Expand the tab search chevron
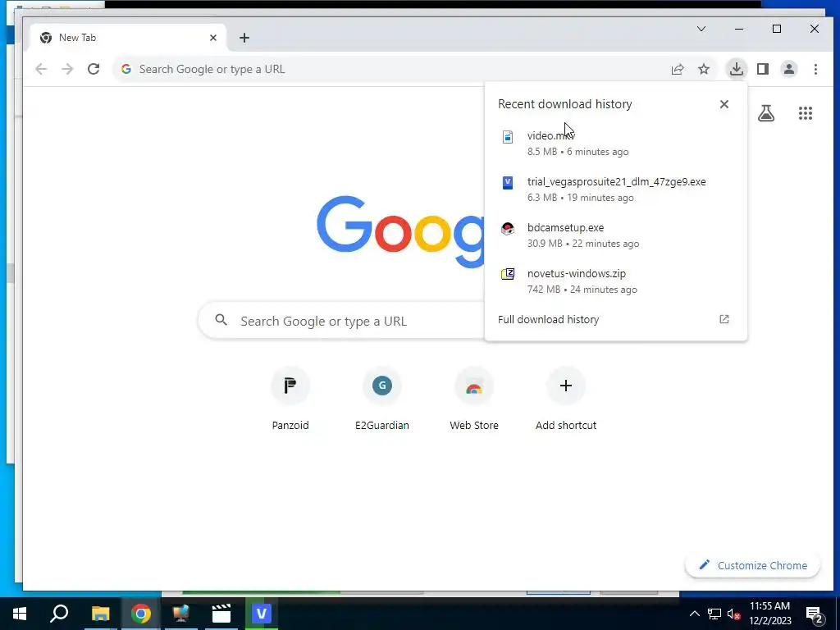Viewport: 840px width, 630px height. pos(701,29)
